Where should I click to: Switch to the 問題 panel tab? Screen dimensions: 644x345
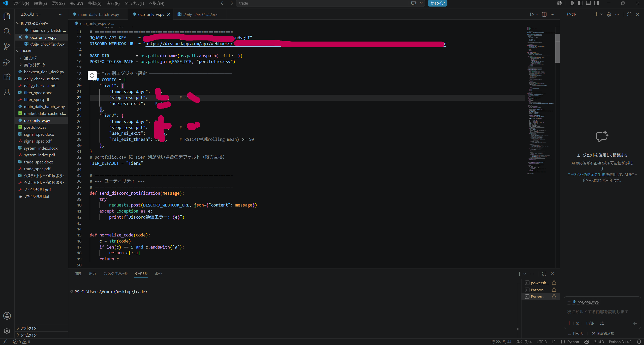tap(78, 274)
